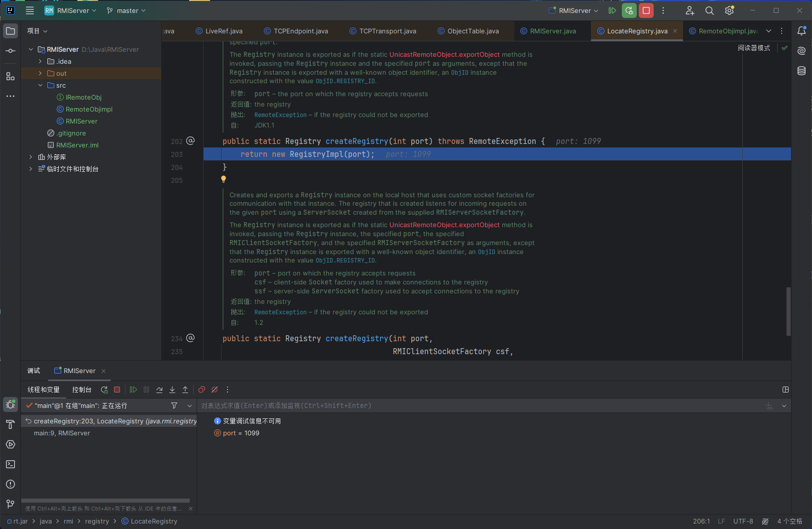The width and height of the screenshot is (812, 529).
Task: Switch to TCPTransport.java tab
Action: [x=383, y=31]
